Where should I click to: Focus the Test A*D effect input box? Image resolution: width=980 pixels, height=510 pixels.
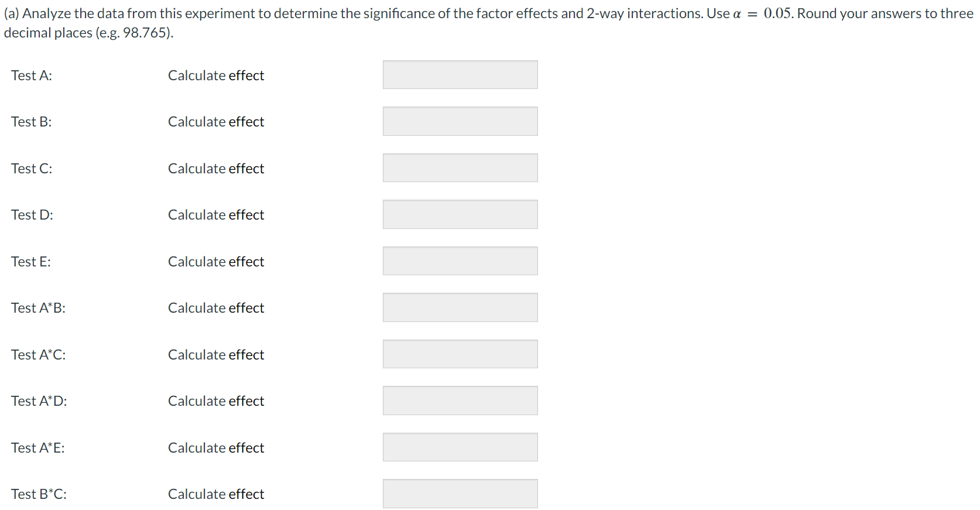460,401
